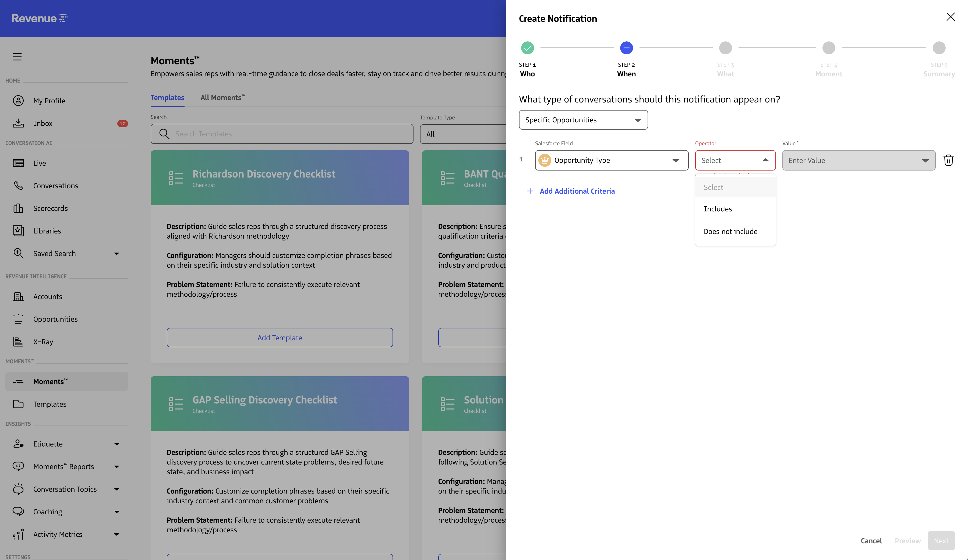Open Conversations in the sidebar
The width and height of the screenshot is (968, 560).
click(56, 186)
